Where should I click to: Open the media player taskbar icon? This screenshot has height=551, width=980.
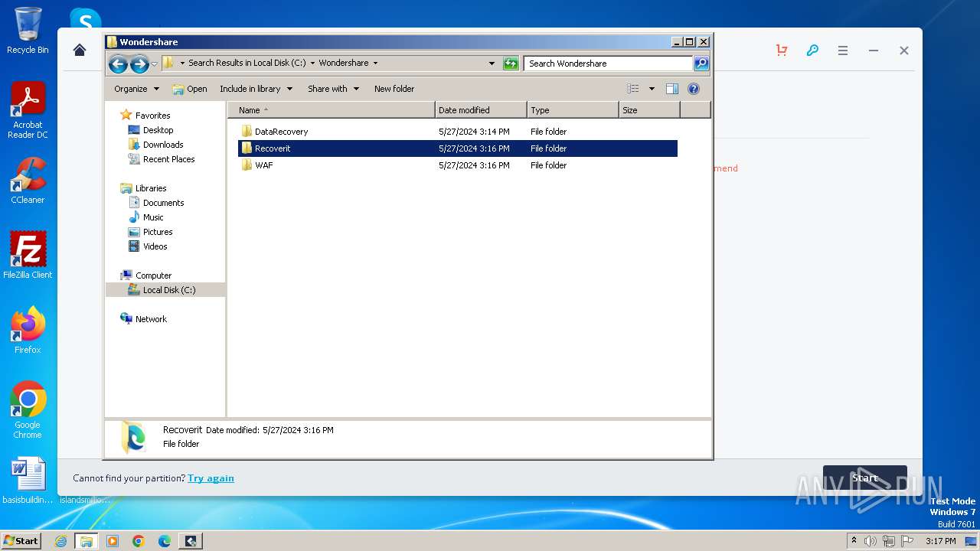click(x=113, y=541)
